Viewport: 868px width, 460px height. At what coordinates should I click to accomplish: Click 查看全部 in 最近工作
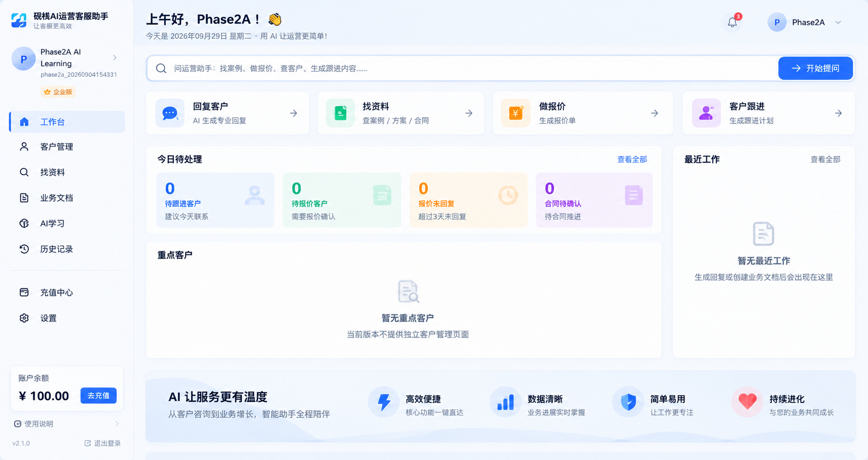tap(825, 159)
